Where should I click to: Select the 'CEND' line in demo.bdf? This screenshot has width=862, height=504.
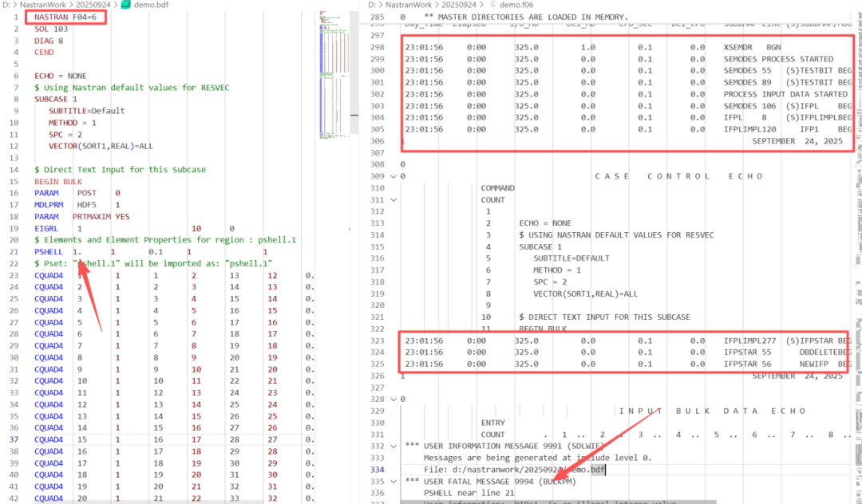tap(44, 52)
